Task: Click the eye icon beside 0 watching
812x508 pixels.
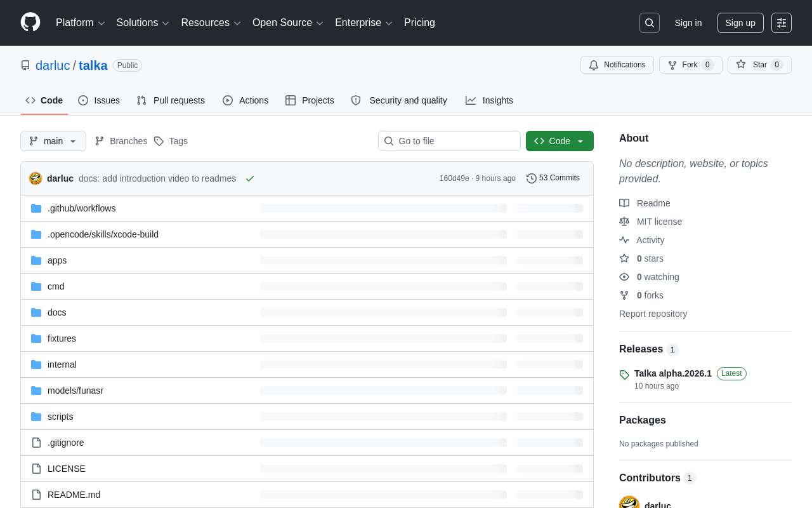Action: pyautogui.click(x=624, y=277)
